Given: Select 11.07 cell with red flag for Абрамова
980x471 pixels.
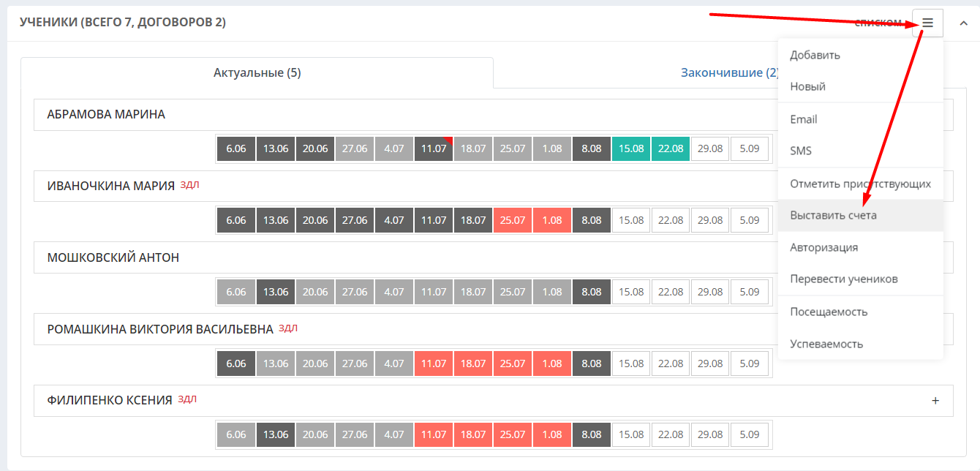Looking at the screenshot, I should tap(434, 148).
